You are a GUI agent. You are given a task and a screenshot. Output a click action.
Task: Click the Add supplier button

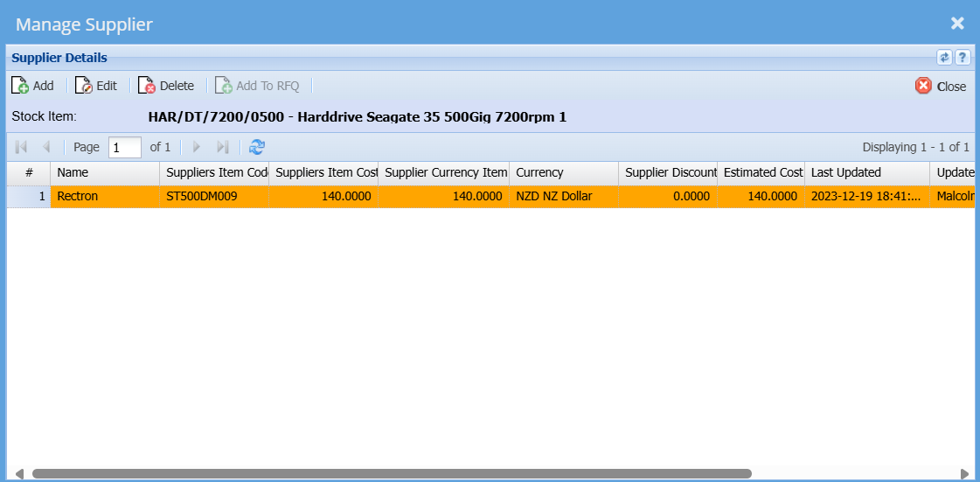[32, 86]
